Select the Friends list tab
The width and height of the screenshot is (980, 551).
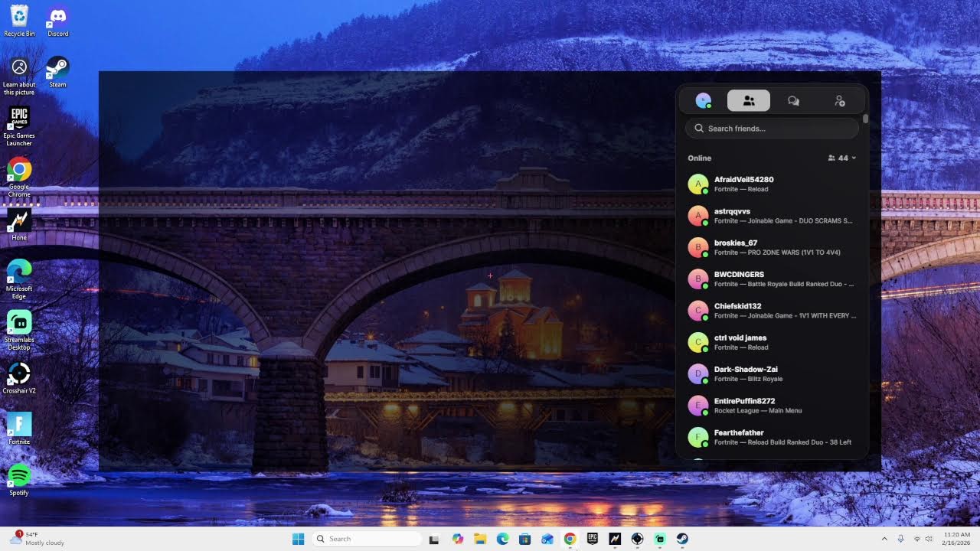[749, 101]
